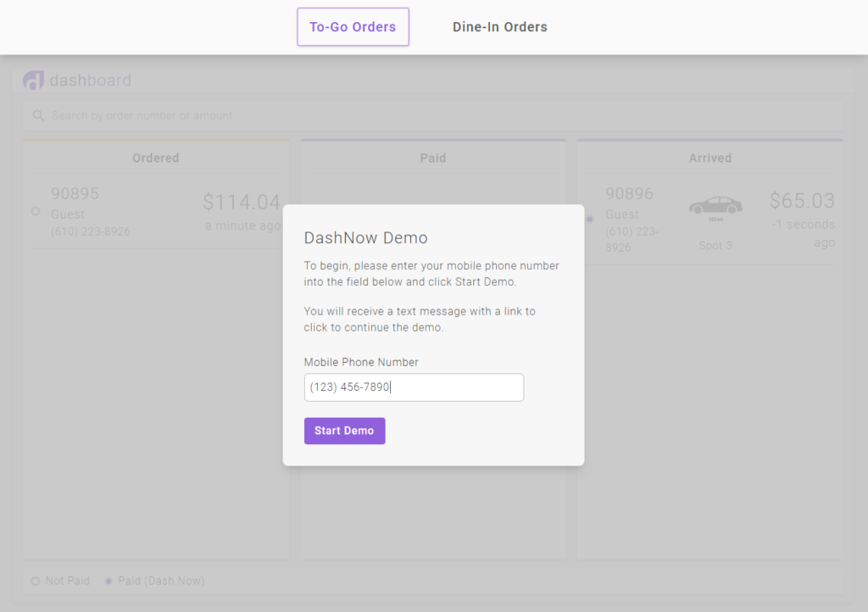Click the order search field
This screenshot has width=868, height=612.
[x=433, y=115]
